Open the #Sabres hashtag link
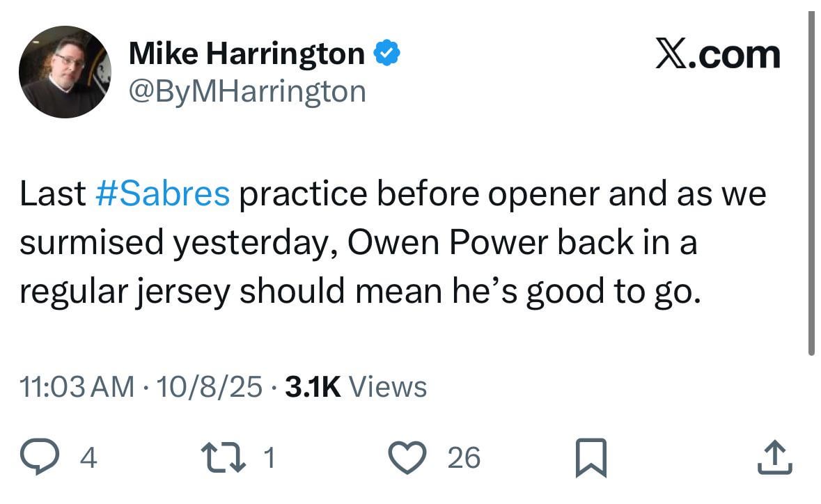 [x=163, y=194]
